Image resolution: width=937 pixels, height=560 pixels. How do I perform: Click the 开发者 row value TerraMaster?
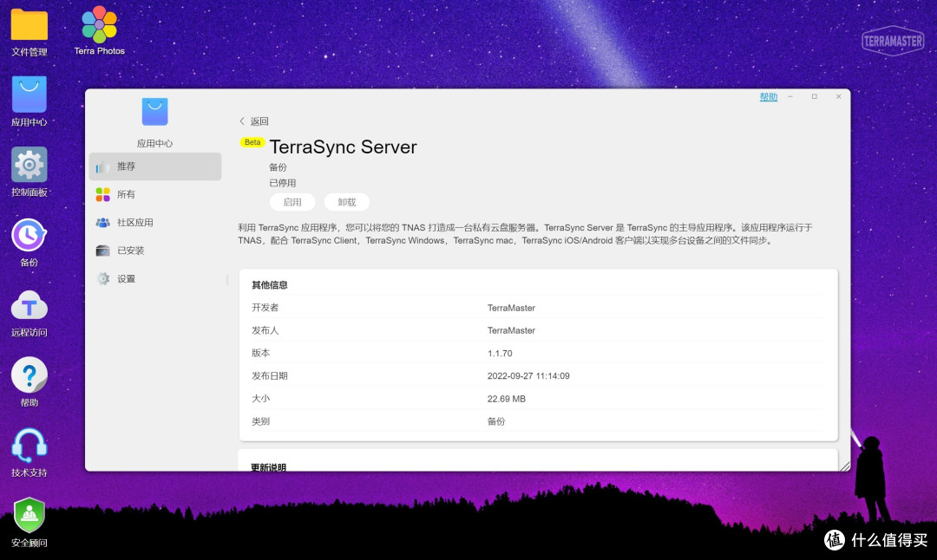[x=511, y=308]
